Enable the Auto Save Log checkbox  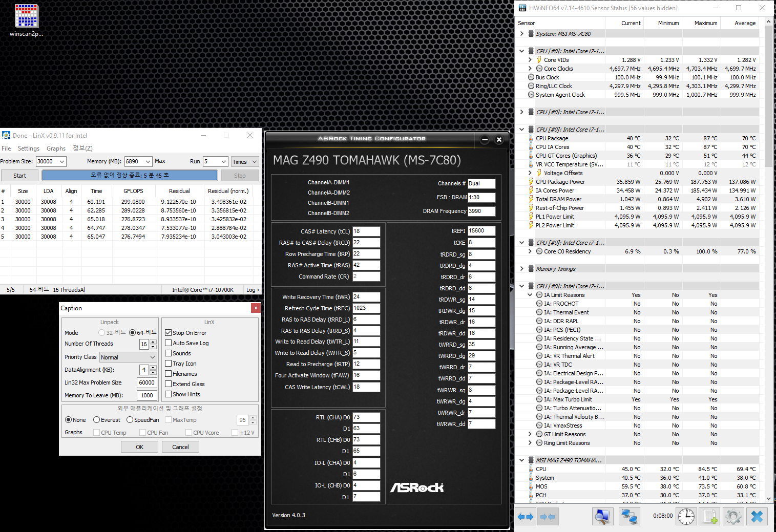click(x=168, y=343)
